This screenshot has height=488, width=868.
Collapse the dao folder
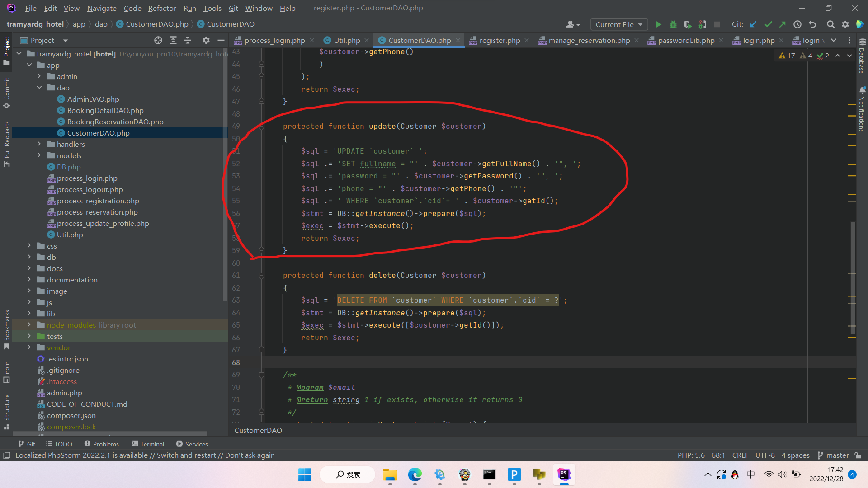coord(40,88)
